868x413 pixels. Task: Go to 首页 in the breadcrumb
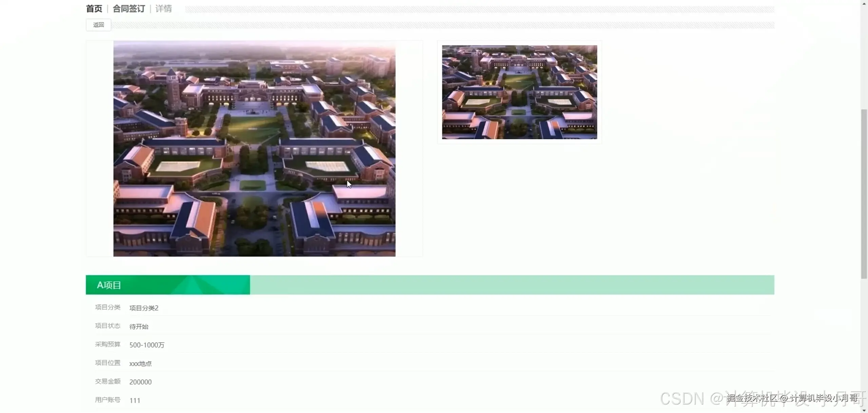tap(94, 9)
